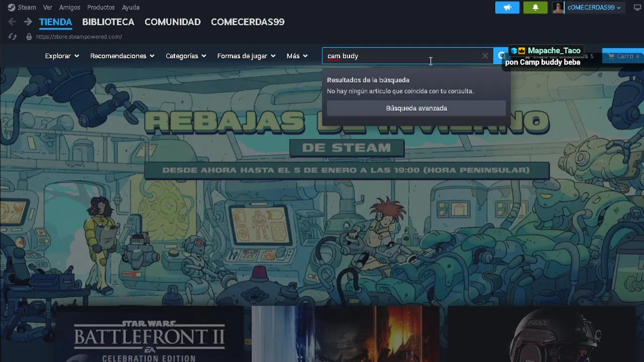Open the police helmet game thumbnail

541,334
